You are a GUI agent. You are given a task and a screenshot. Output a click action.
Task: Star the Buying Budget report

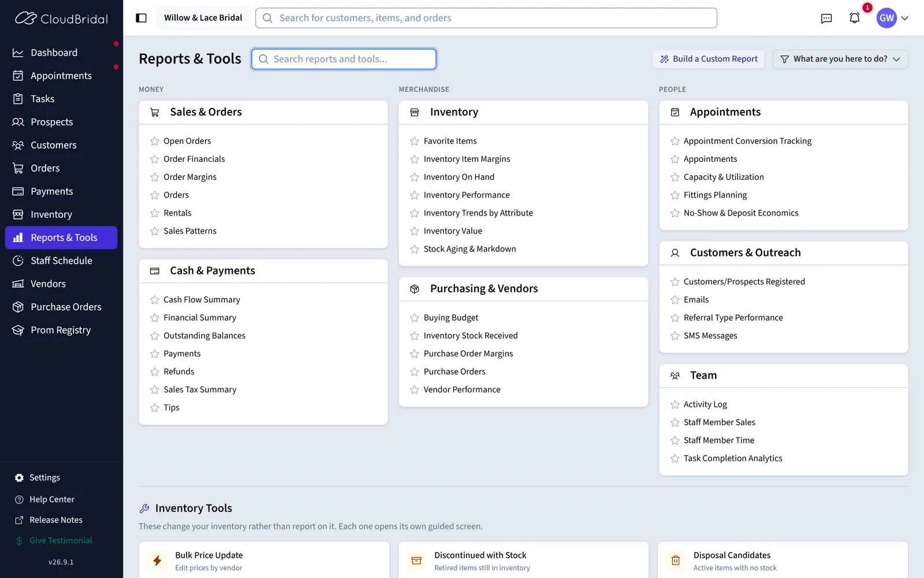[x=415, y=318]
